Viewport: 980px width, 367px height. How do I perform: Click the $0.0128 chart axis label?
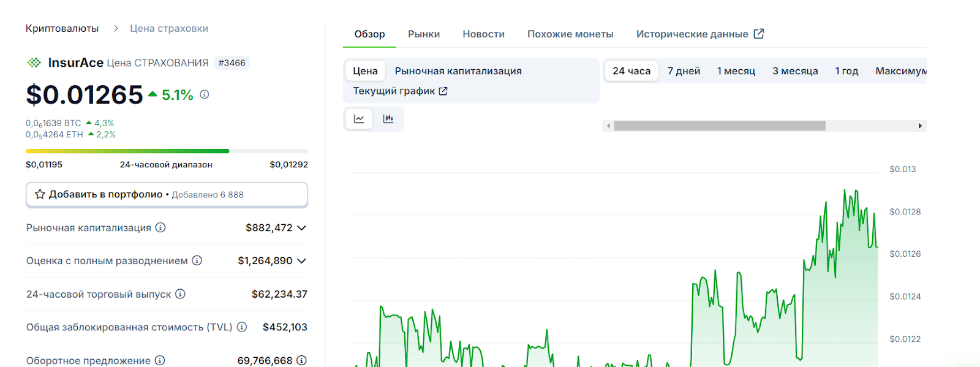(905, 211)
